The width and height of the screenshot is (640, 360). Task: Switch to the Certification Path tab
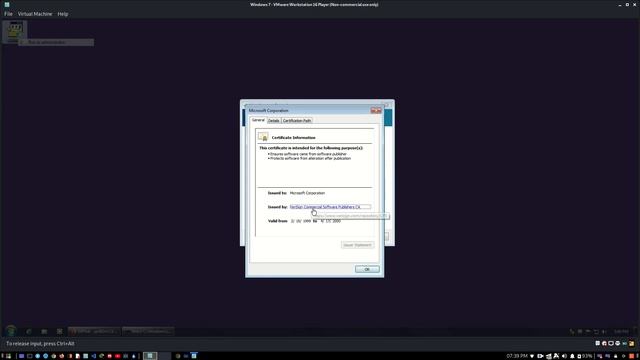tap(297, 121)
